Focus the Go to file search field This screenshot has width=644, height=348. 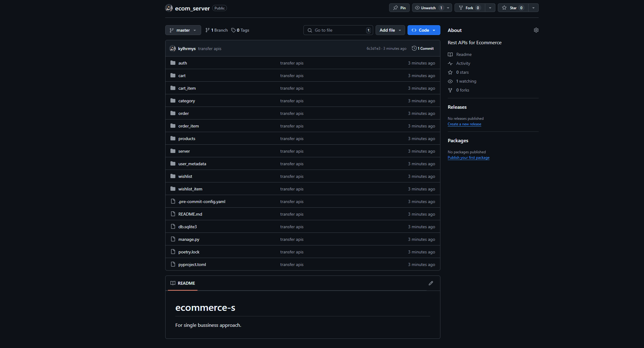coord(338,30)
